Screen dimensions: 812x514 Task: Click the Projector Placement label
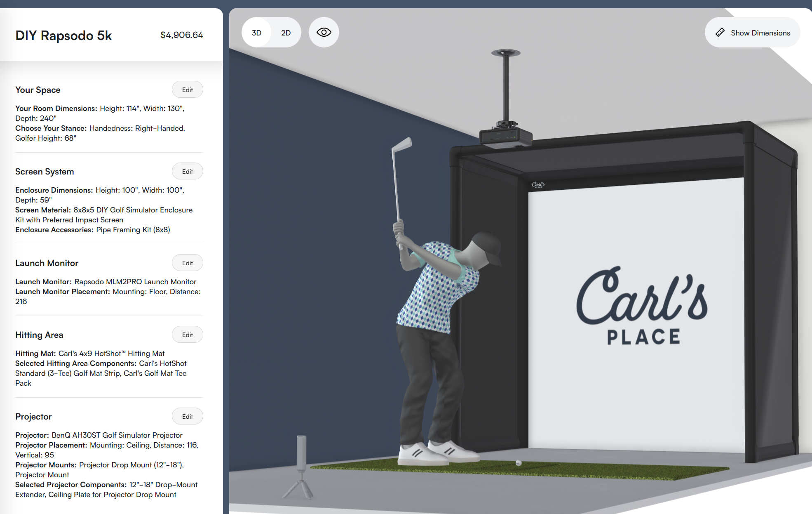(51, 445)
